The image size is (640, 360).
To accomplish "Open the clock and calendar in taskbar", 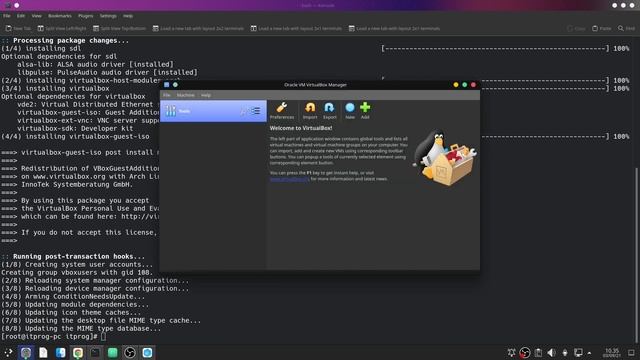I will pyautogui.click(x=612, y=353).
